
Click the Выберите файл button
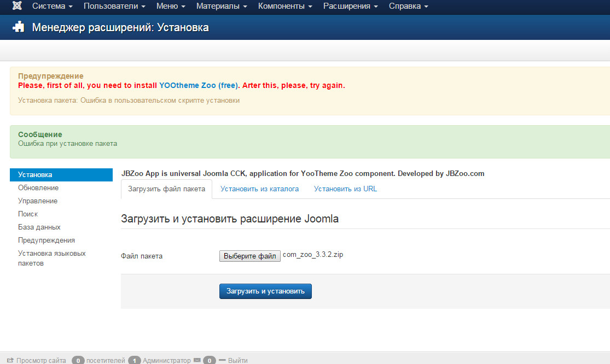coord(250,256)
